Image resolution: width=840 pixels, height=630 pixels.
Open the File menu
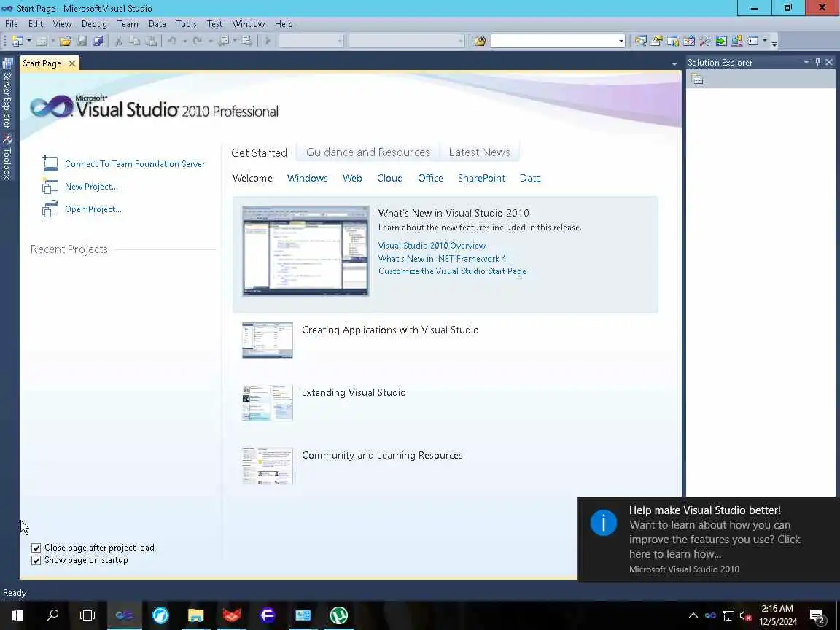(x=11, y=24)
